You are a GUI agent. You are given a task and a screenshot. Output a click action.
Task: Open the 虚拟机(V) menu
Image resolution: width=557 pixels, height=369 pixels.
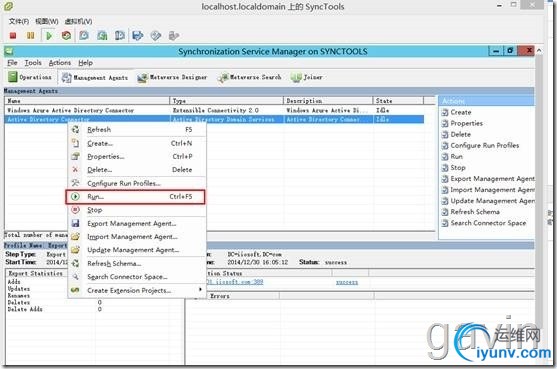[78, 21]
